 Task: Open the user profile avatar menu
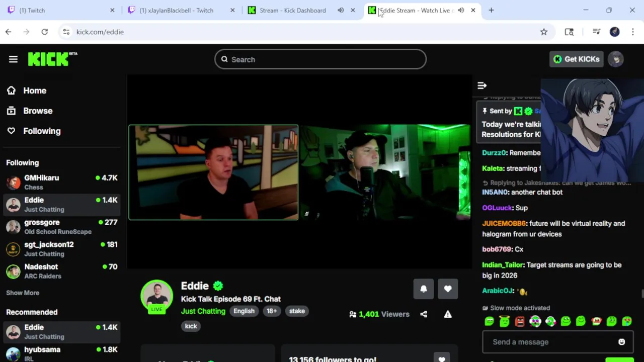(616, 59)
